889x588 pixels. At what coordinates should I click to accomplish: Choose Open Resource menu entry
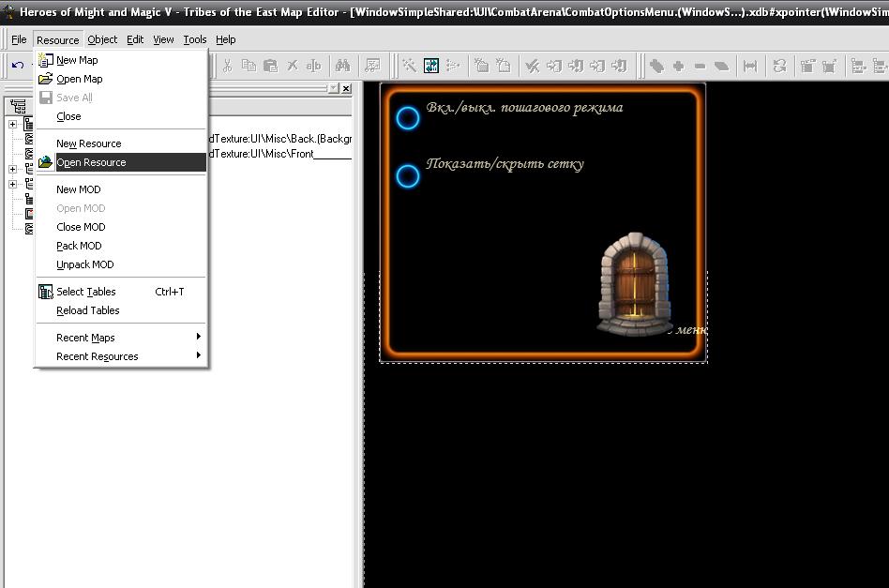click(x=121, y=162)
